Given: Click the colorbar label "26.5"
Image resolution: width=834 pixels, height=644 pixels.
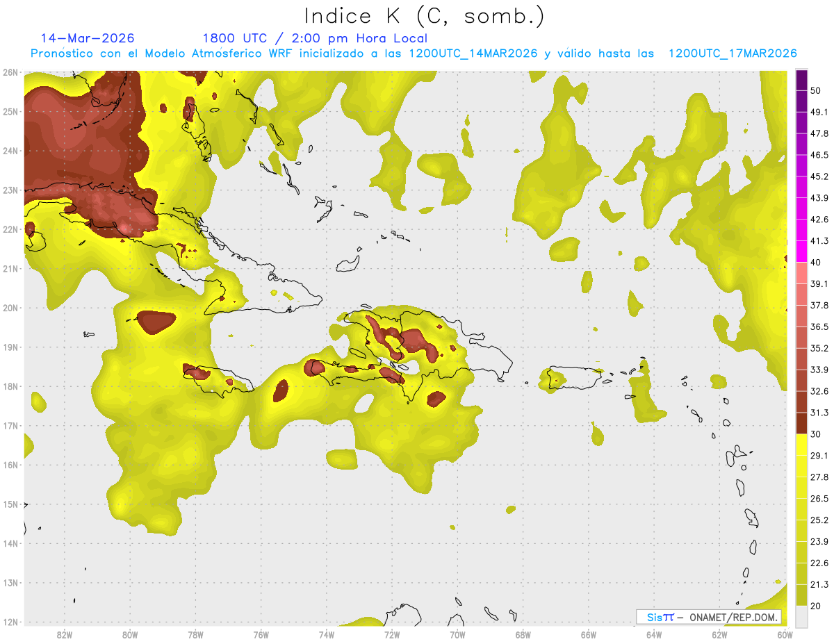Looking at the screenshot, I should 819,499.
